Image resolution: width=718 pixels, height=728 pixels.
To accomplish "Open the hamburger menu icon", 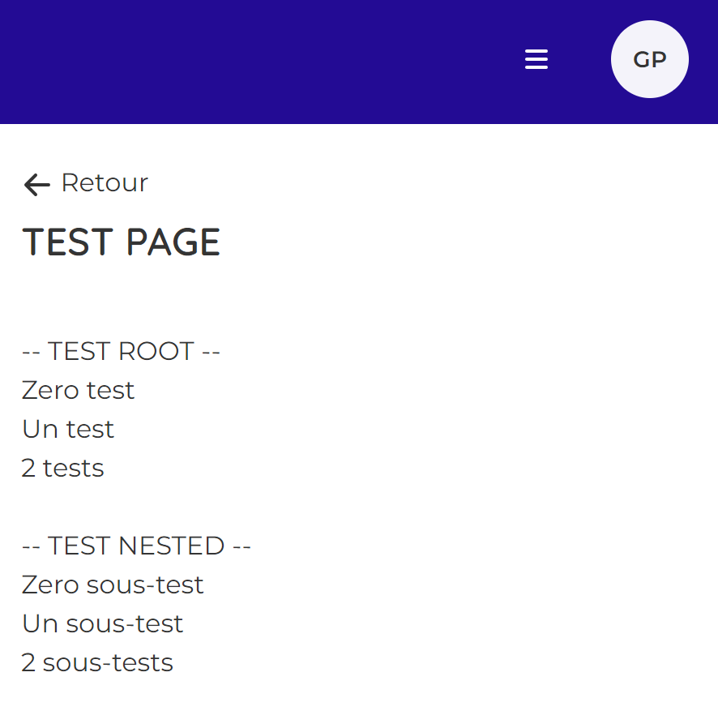I will click(536, 59).
